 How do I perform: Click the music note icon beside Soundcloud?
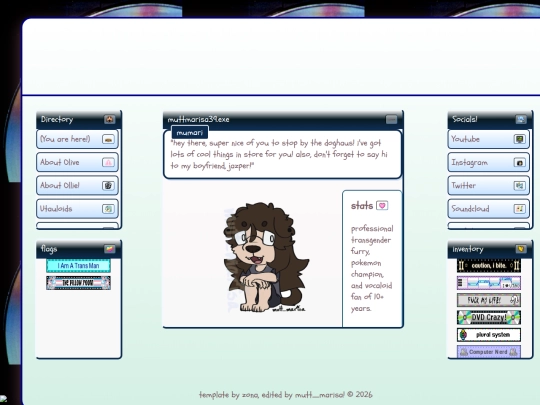click(x=520, y=209)
